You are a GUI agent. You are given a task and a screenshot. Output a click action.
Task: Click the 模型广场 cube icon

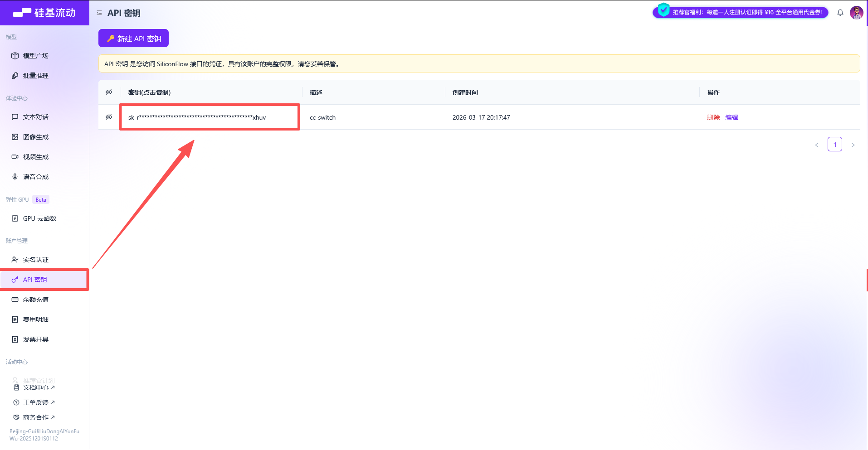click(x=15, y=56)
